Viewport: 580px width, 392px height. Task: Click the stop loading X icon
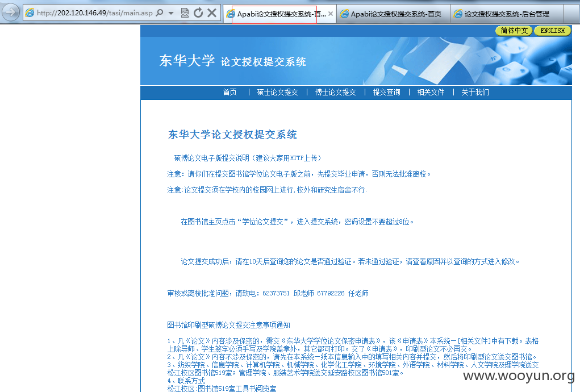(211, 13)
